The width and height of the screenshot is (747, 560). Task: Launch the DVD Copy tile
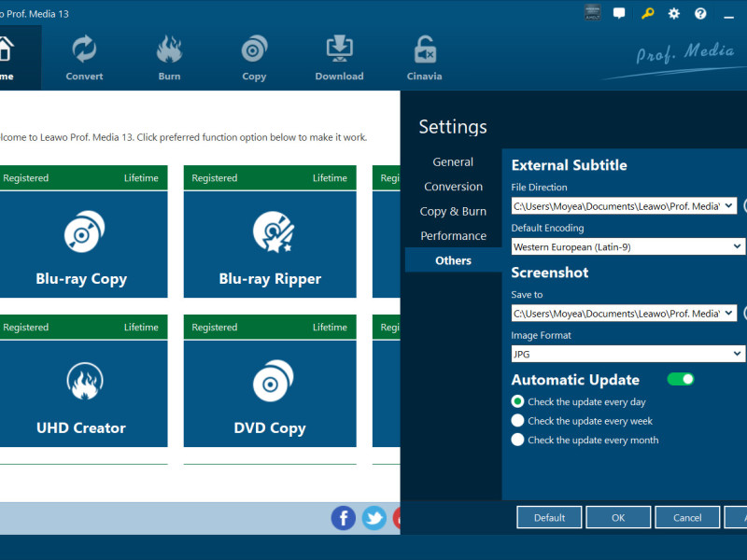click(x=270, y=393)
